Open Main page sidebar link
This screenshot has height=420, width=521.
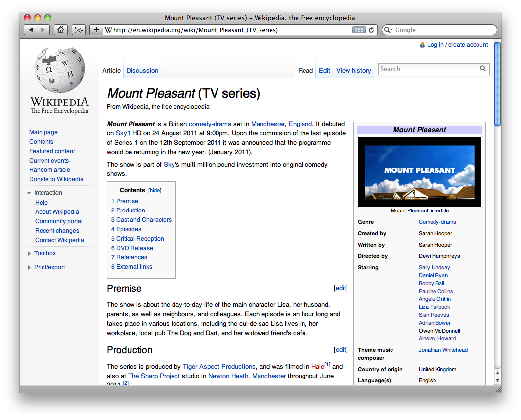pyautogui.click(x=43, y=132)
